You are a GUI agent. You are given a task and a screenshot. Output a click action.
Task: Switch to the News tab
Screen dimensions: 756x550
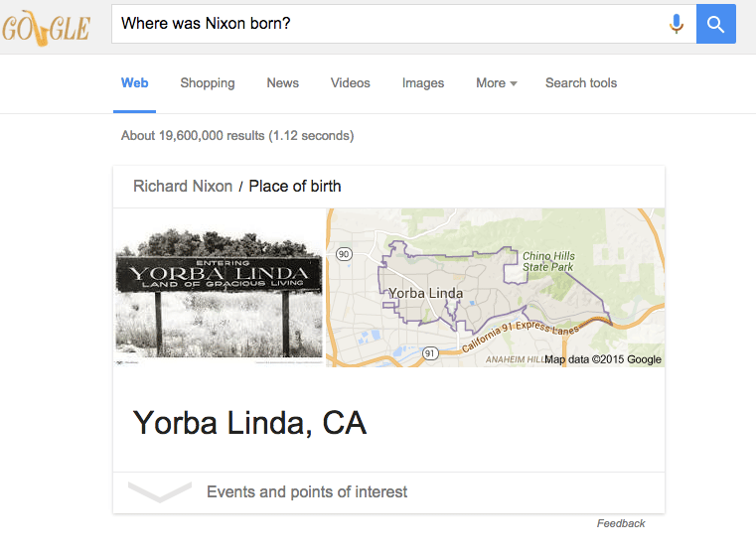[x=283, y=83]
